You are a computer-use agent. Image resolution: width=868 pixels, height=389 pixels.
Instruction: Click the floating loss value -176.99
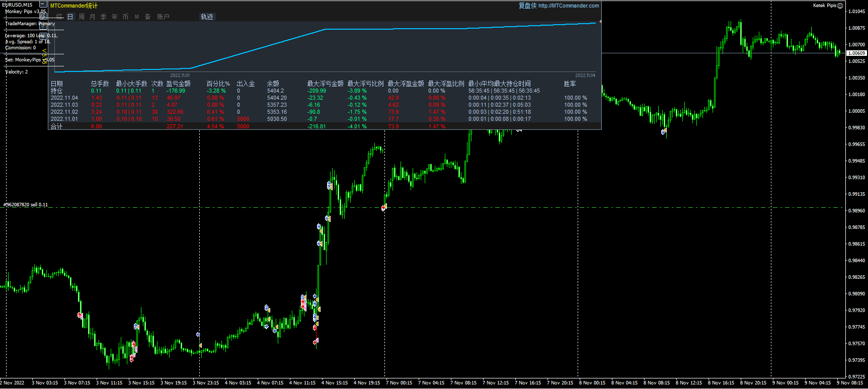point(176,91)
